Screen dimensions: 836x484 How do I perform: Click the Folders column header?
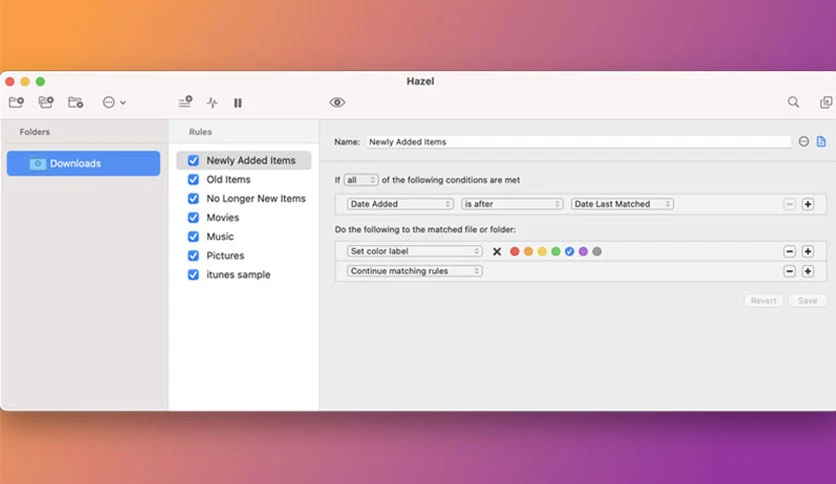coord(35,132)
